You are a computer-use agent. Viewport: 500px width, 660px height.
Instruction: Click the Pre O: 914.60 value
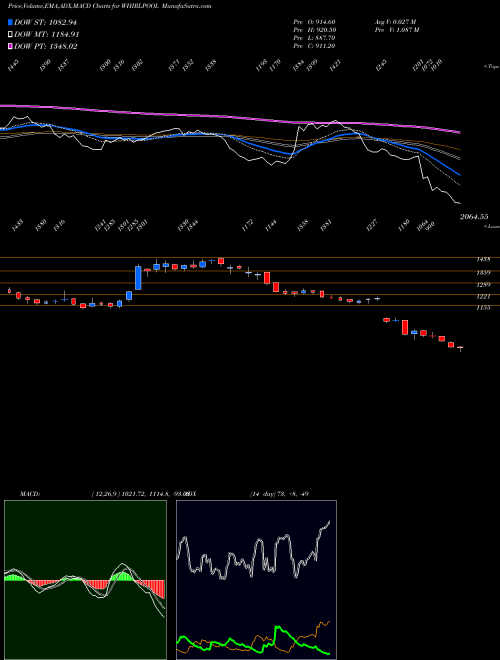coord(314,22)
